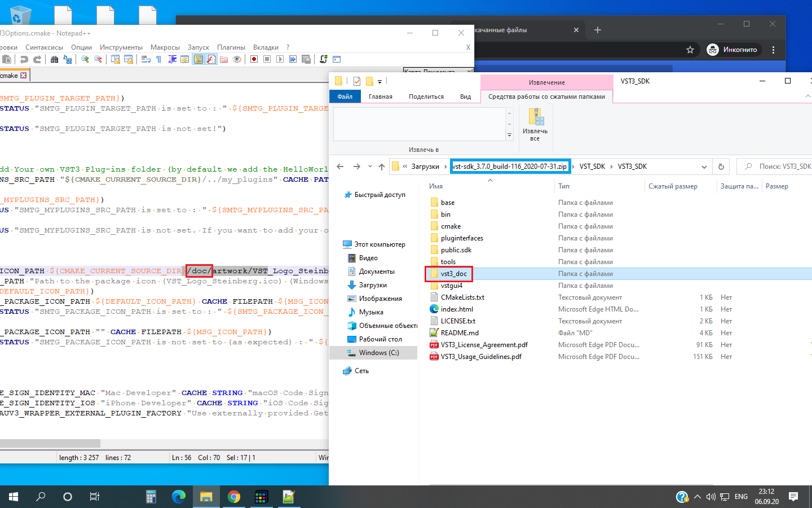Viewport: 812px width, 508px height.
Task: Zoom out using the Notepad++ magnifier minus icon
Action: point(98,59)
